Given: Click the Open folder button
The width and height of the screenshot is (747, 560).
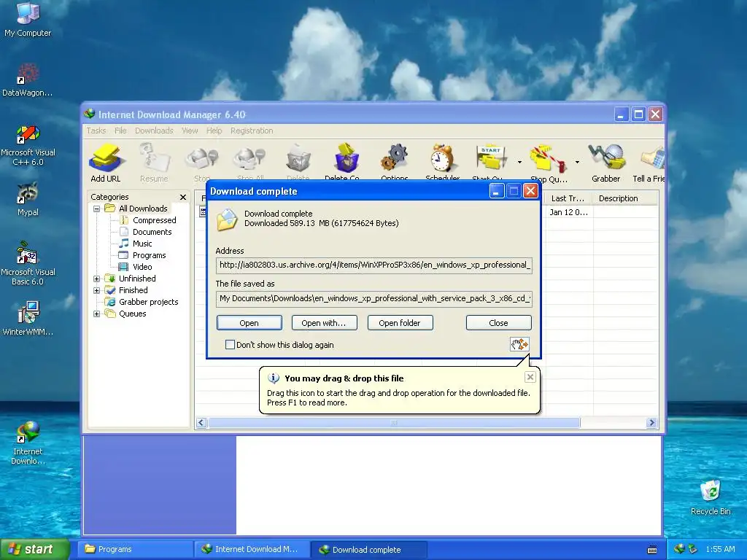Looking at the screenshot, I should tap(400, 323).
